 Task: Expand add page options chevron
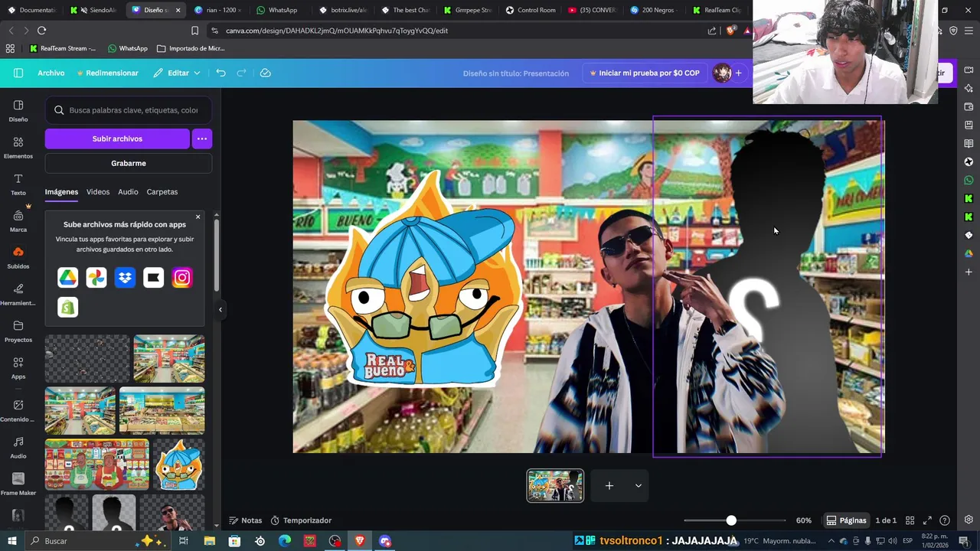pyautogui.click(x=638, y=485)
